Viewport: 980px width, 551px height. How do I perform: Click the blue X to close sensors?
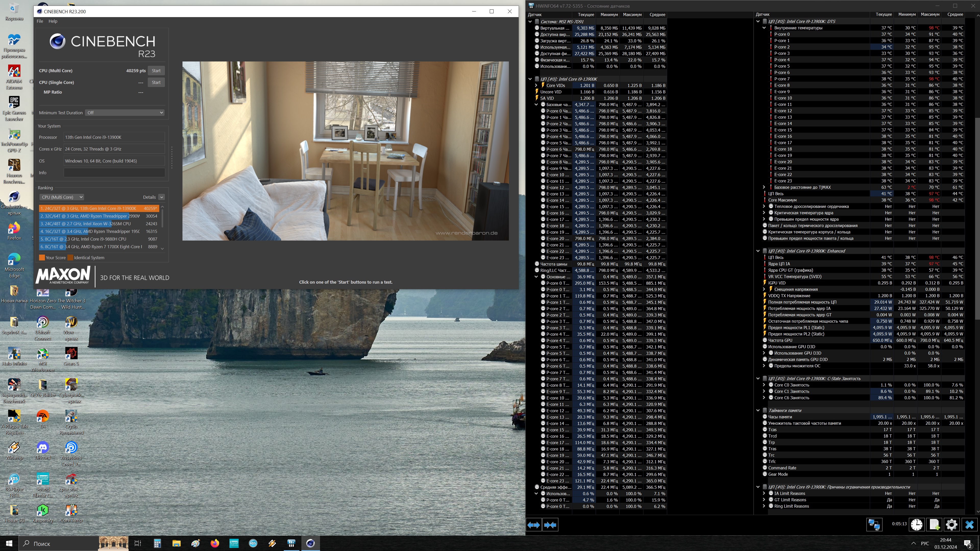click(969, 525)
